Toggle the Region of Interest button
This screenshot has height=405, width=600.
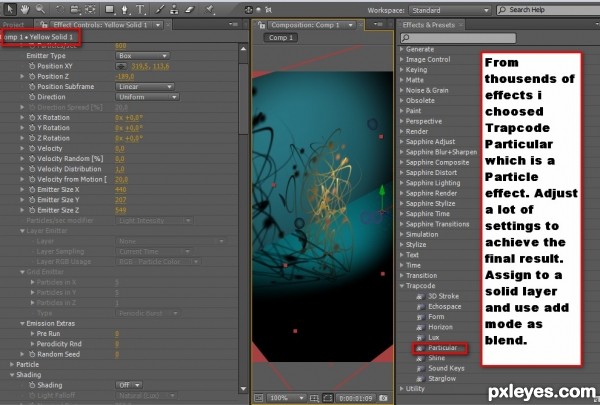[327, 398]
